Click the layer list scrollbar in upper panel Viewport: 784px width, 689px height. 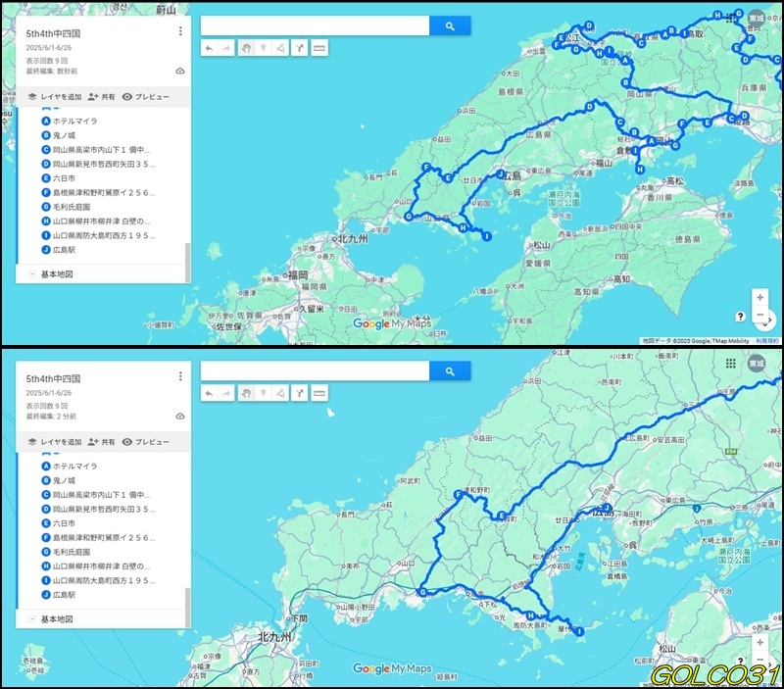pyautogui.click(x=187, y=260)
